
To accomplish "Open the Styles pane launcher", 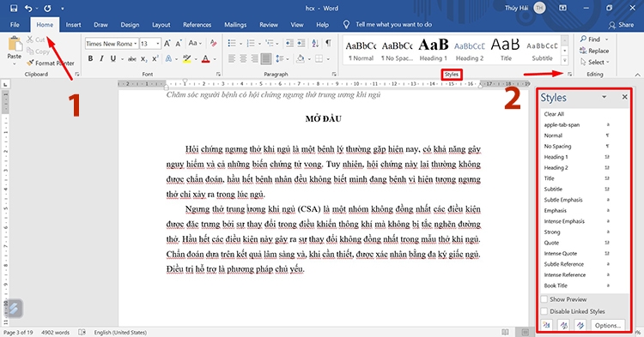I will point(569,75).
